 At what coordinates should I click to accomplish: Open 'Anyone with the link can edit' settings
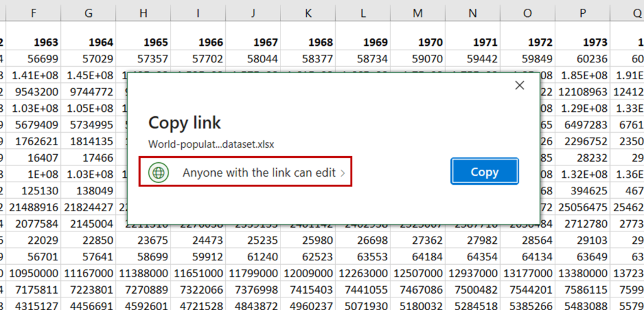coord(246,172)
